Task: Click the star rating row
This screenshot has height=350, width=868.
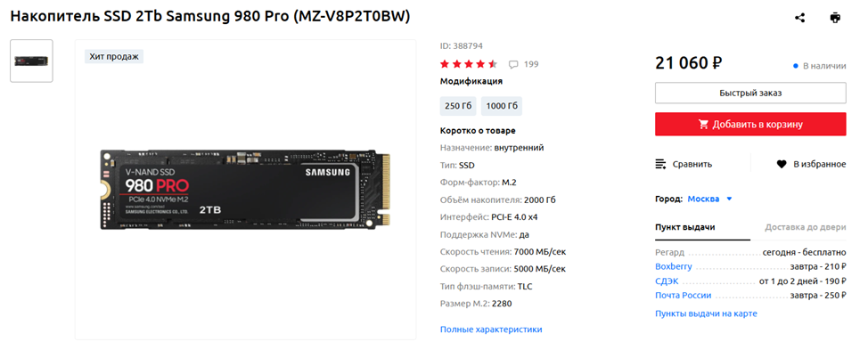Action: 469,63
